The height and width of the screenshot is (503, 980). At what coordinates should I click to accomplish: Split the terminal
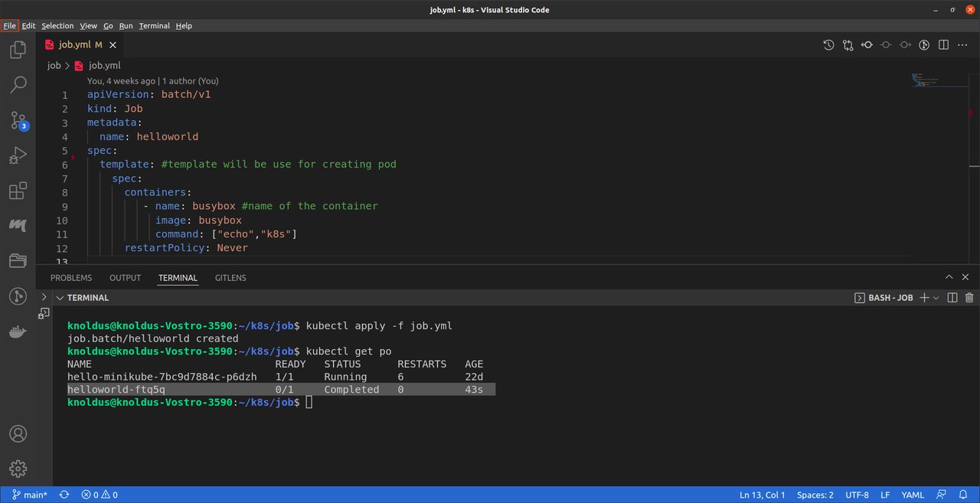[952, 298]
